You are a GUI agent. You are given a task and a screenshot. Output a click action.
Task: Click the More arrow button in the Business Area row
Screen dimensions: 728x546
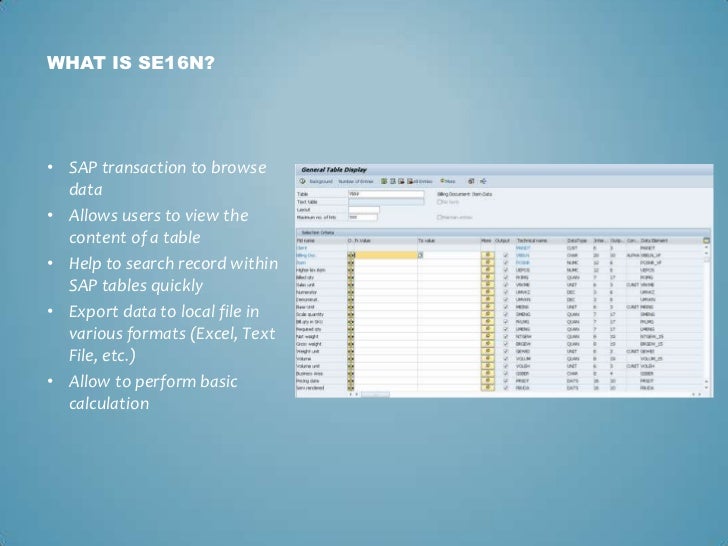(x=488, y=374)
